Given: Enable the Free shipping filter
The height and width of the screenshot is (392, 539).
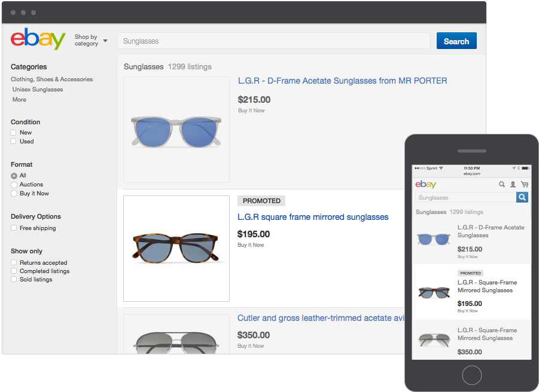Looking at the screenshot, I should coord(13,228).
